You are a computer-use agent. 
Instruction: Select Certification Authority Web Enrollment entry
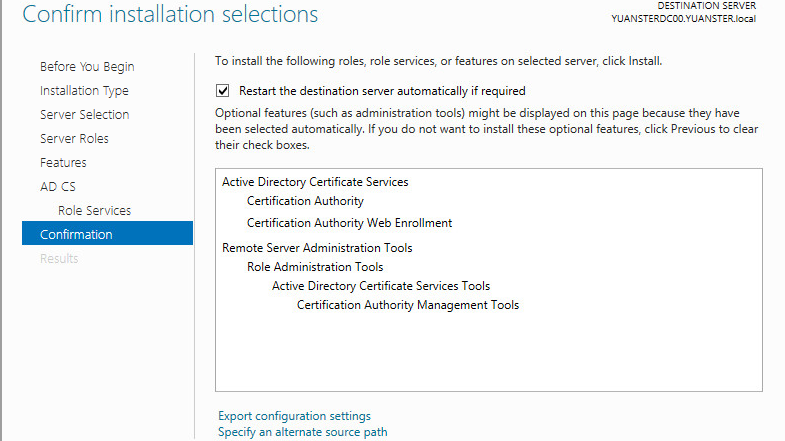[349, 223]
